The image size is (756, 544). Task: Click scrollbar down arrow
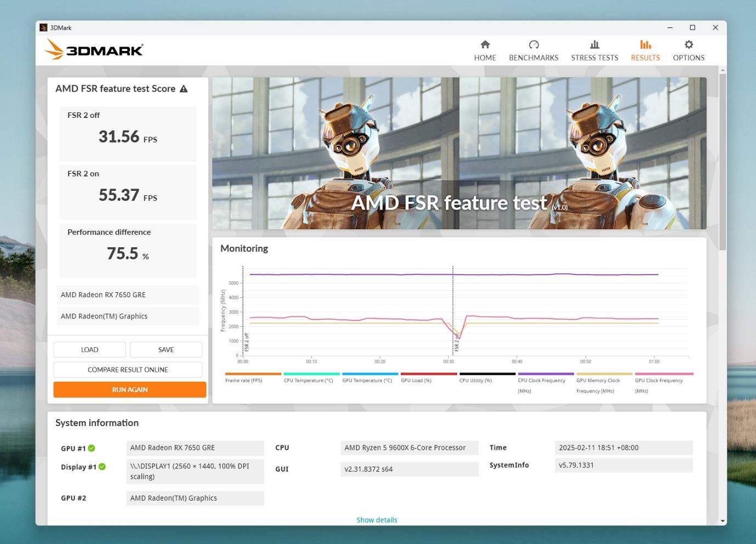click(x=723, y=521)
